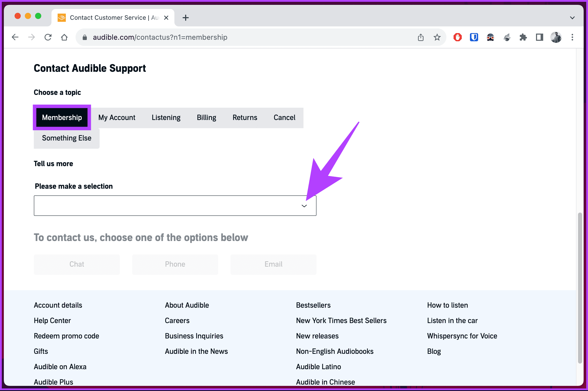The height and width of the screenshot is (391, 588).
Task: Expand the 'Please make a selection' dropdown
Action: [175, 206]
